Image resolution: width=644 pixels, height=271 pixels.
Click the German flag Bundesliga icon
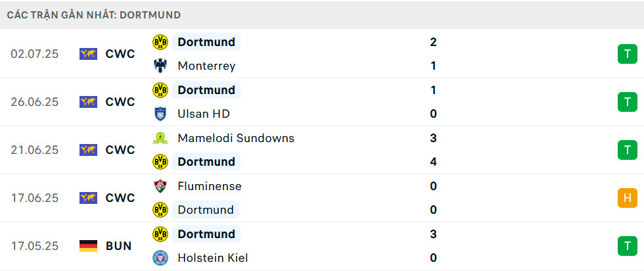pyautogui.click(x=88, y=246)
